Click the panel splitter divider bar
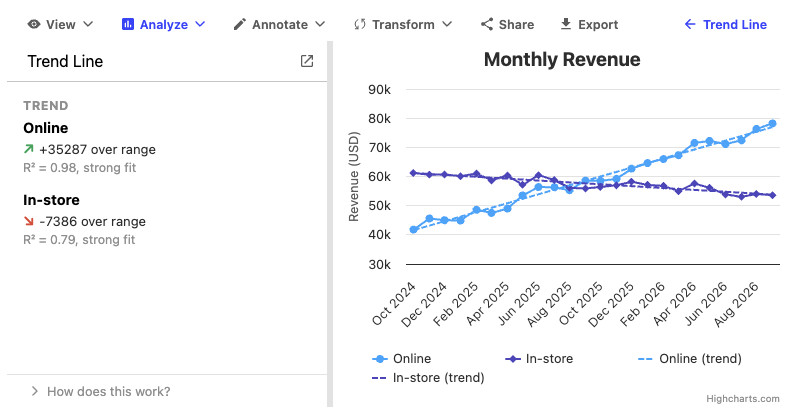 click(x=330, y=224)
